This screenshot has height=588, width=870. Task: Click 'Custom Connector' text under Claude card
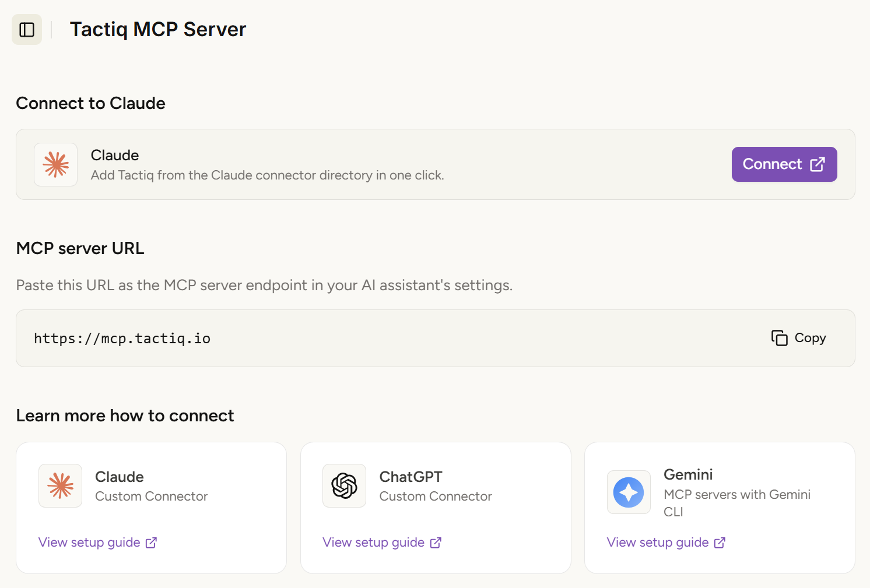tap(152, 497)
